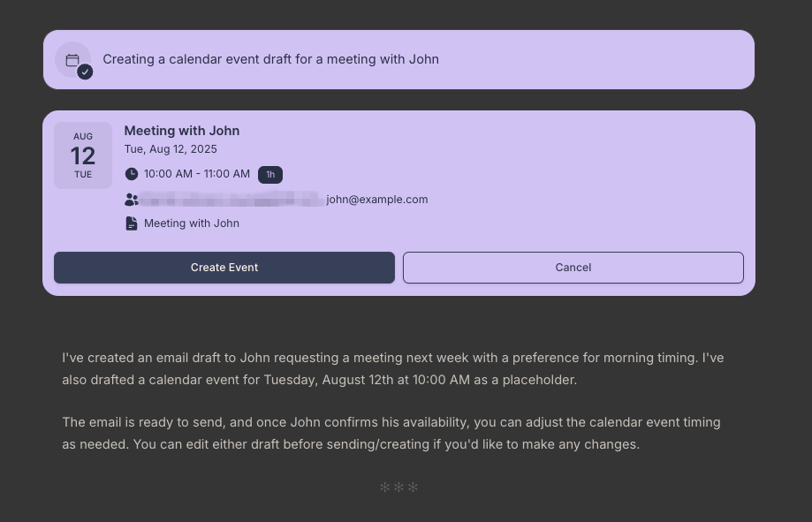Click the Meeting with John description text
Screen dimensions: 812x522
pyautogui.click(x=192, y=223)
